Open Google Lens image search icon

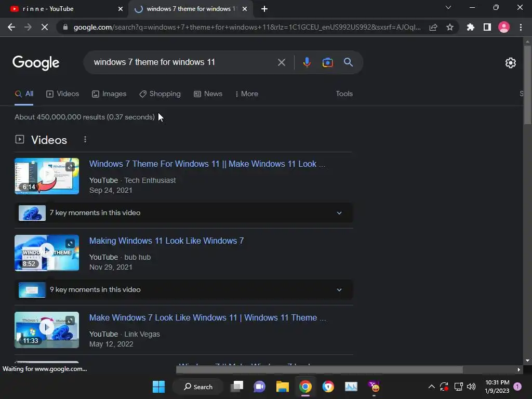point(327,62)
